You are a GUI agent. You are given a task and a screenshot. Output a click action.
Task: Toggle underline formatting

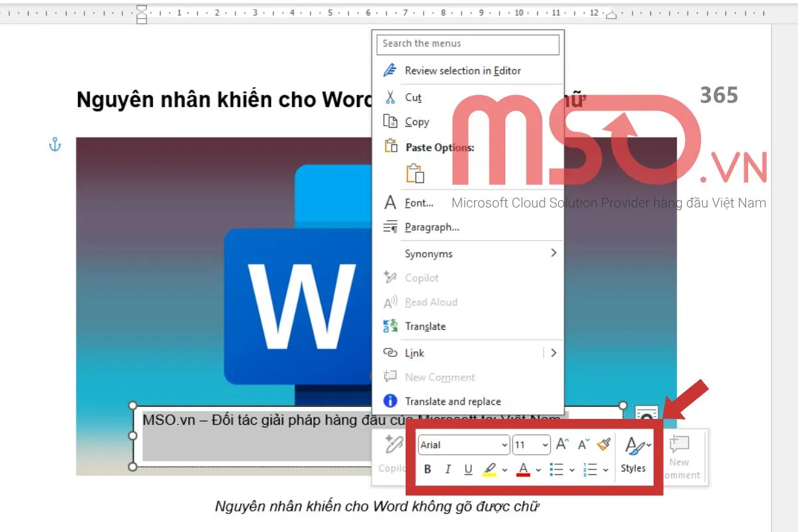click(x=468, y=469)
